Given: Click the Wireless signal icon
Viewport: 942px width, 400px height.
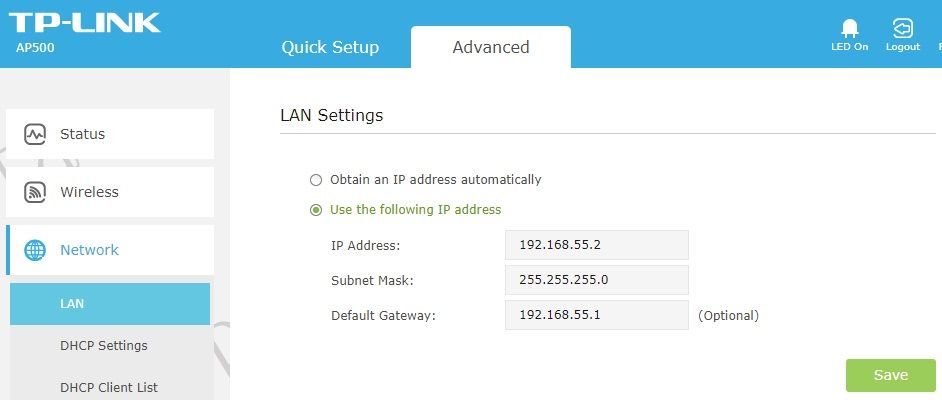Looking at the screenshot, I should 34,192.
